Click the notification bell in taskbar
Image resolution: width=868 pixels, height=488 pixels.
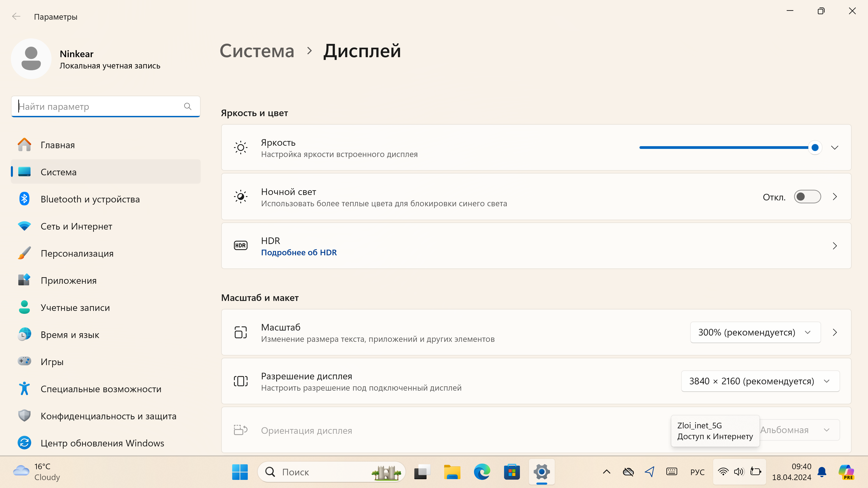(x=821, y=472)
